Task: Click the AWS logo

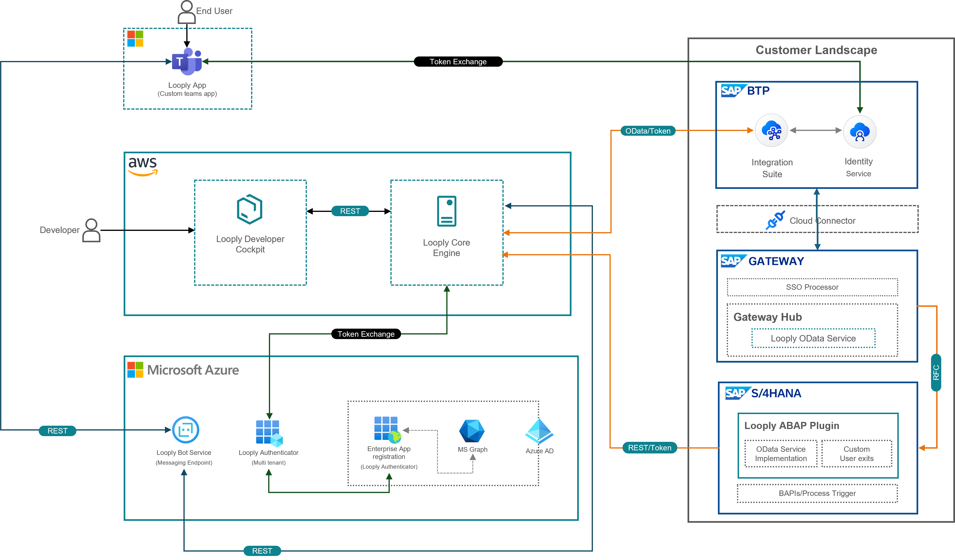Action: tap(142, 167)
